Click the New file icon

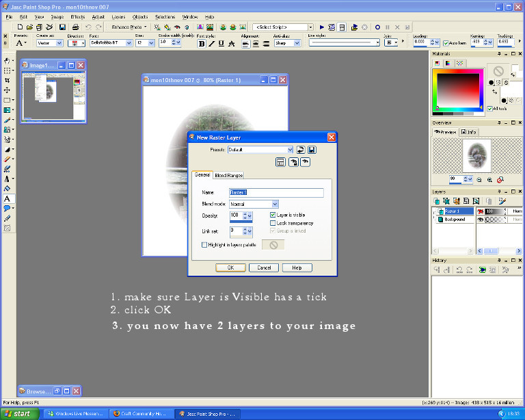[x=20, y=27]
